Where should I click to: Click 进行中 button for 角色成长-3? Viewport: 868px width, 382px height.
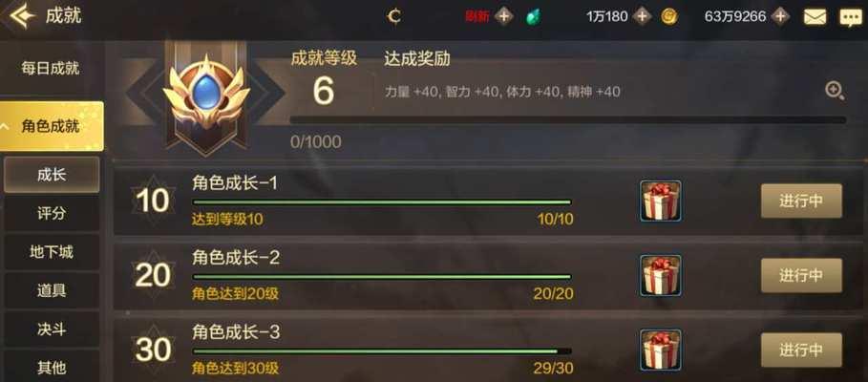tap(801, 350)
